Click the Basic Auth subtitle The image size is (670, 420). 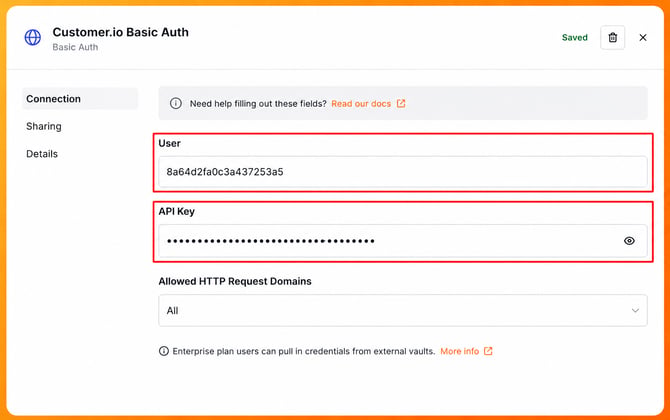pyautogui.click(x=75, y=47)
